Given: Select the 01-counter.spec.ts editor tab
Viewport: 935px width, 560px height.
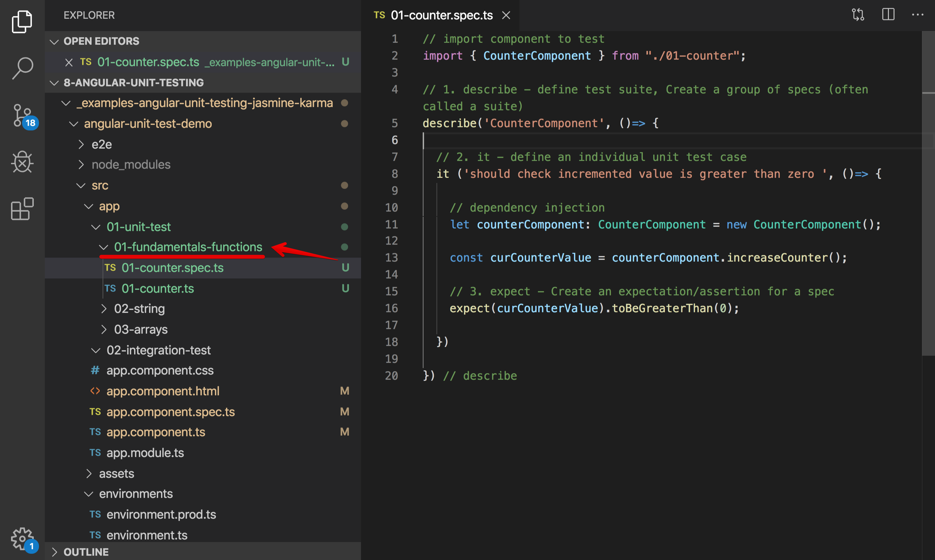Looking at the screenshot, I should pos(442,16).
